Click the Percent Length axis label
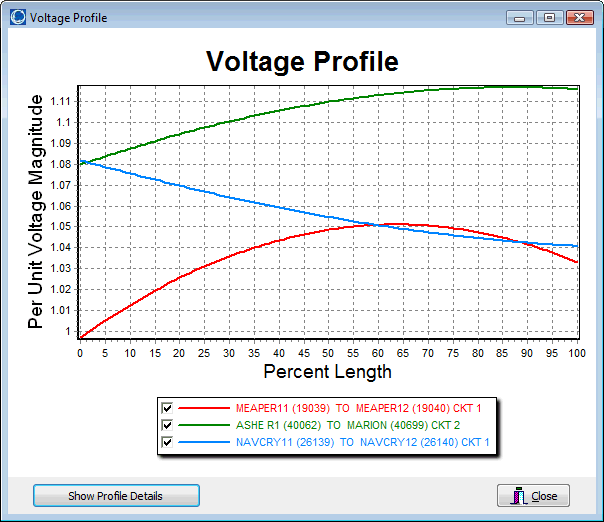 click(x=327, y=372)
